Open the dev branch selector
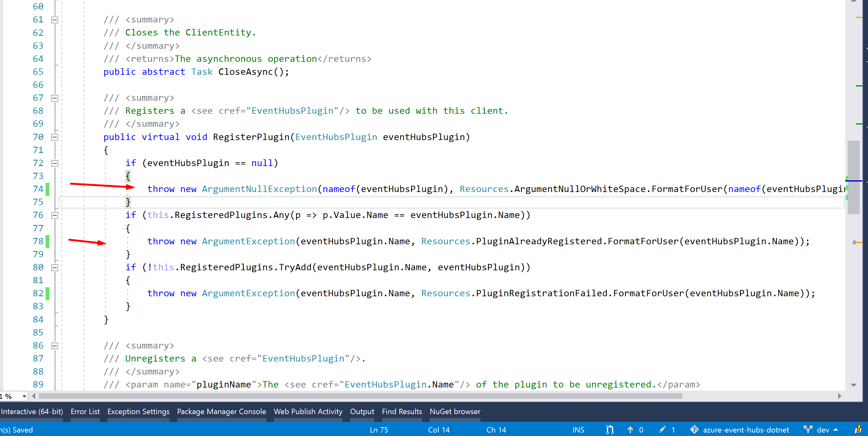The width and height of the screenshot is (868, 436). [826, 430]
